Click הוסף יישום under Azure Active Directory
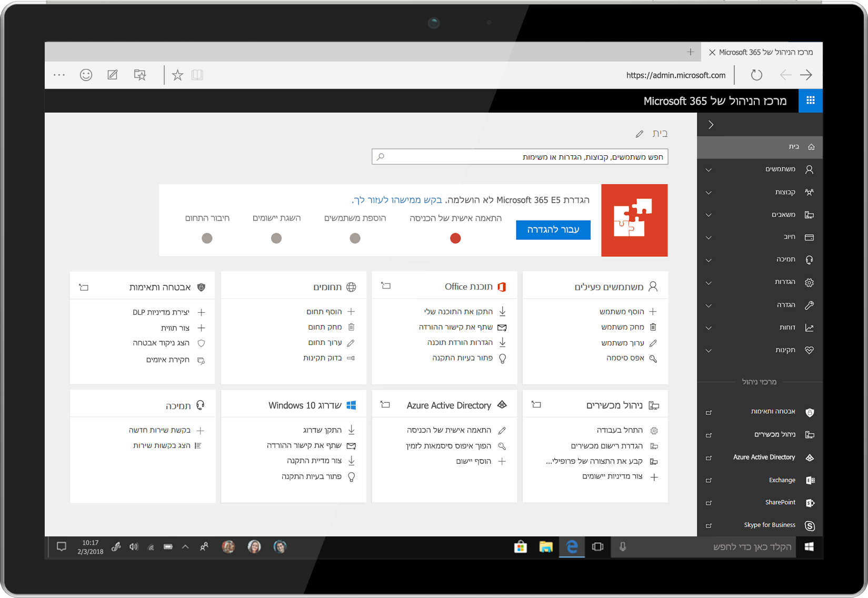This screenshot has width=868, height=598. [x=474, y=461]
